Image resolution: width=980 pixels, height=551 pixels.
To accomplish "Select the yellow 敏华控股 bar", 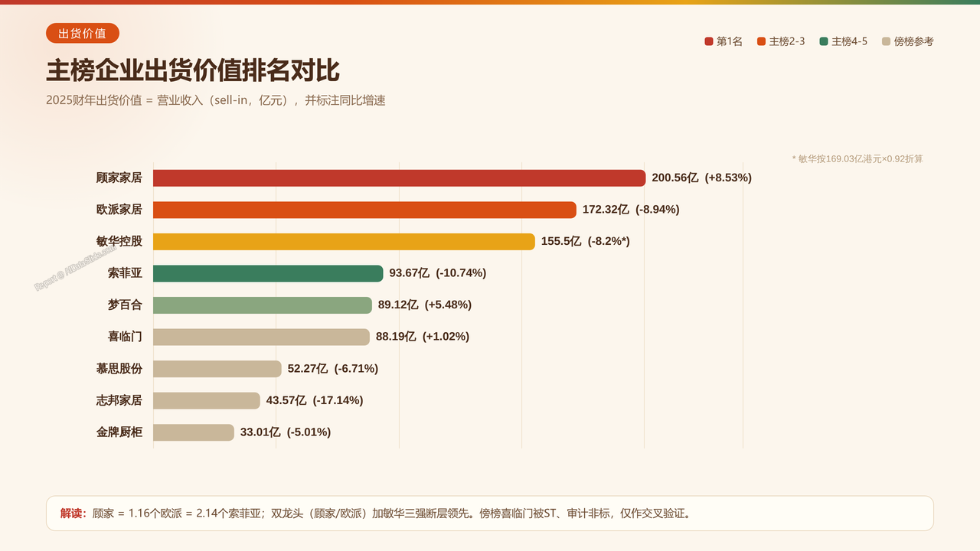I will [x=344, y=241].
